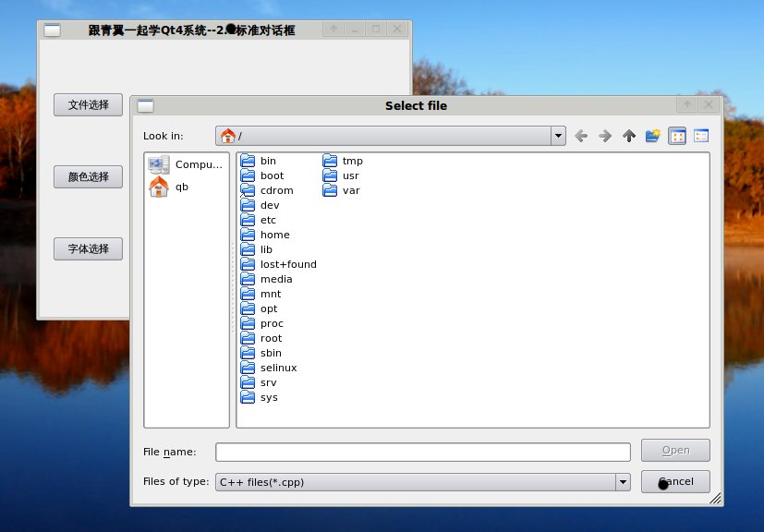Image resolution: width=764 pixels, height=532 pixels.
Task: Click the Forward arrow navigation icon
Action: click(605, 136)
